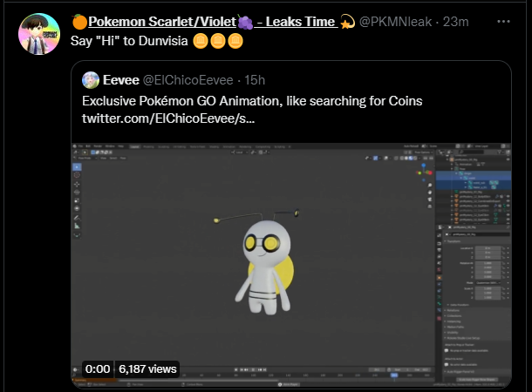Collapse the Pose row in the outliner

click(x=453, y=168)
